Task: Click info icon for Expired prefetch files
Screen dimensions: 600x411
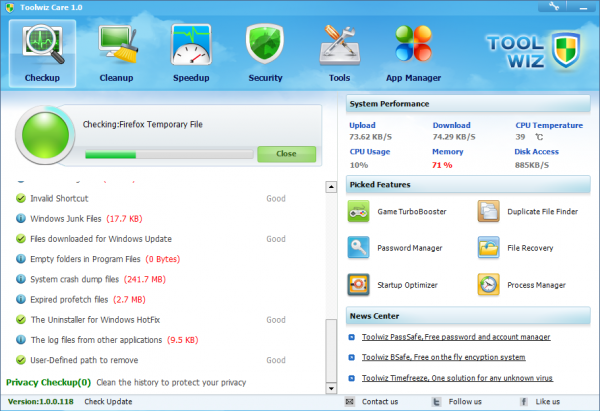Action: click(x=21, y=299)
